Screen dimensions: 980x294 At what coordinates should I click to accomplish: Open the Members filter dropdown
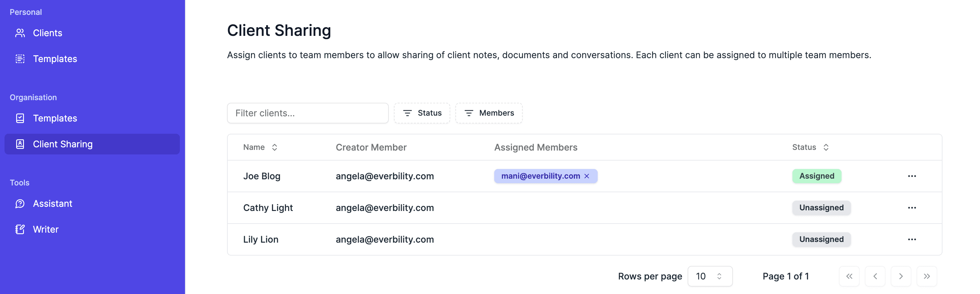click(489, 113)
